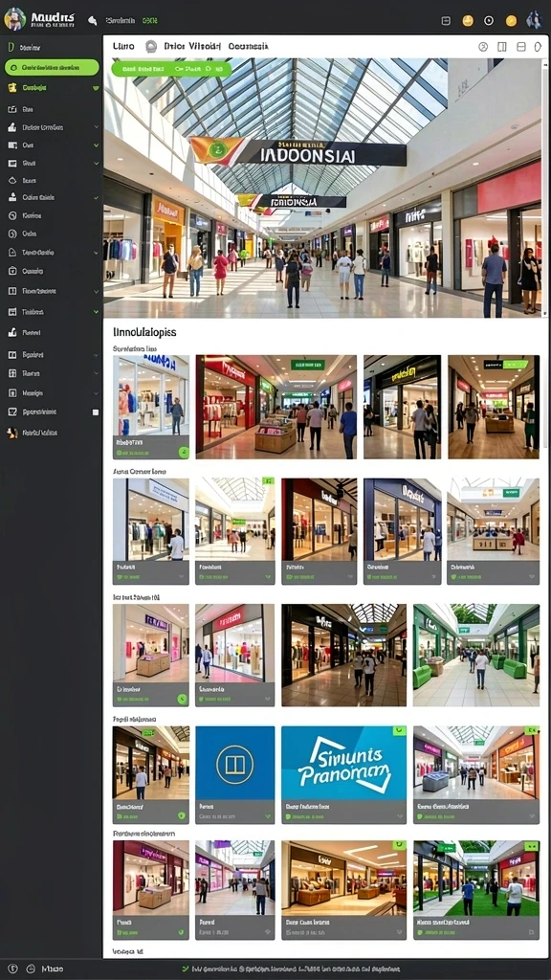Click the circular play icon in top bar
Image resolution: width=551 pixels, height=980 pixels.
[x=489, y=21]
